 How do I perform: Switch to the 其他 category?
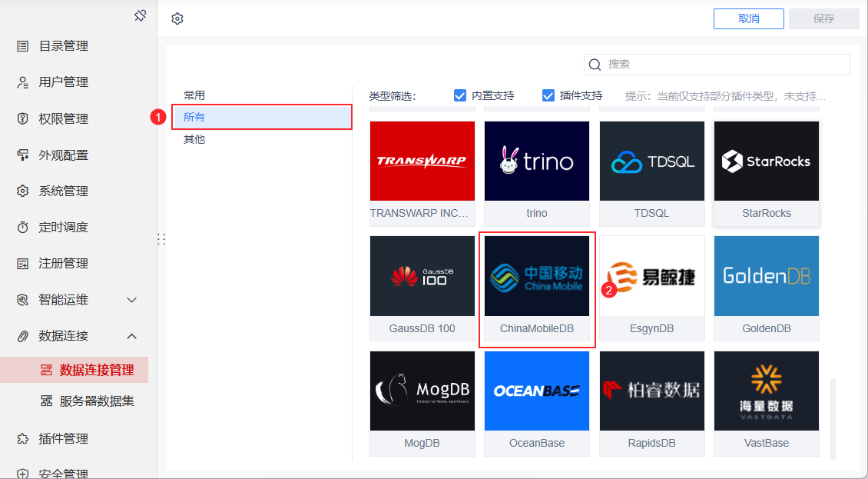(194, 139)
